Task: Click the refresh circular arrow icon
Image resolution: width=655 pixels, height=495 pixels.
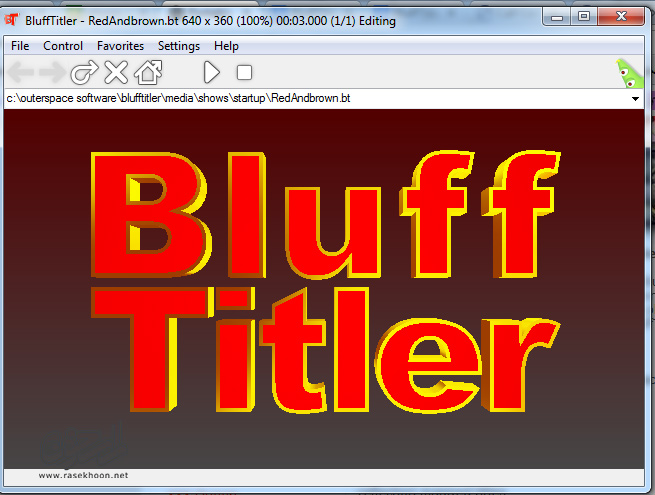Action: click(84, 72)
